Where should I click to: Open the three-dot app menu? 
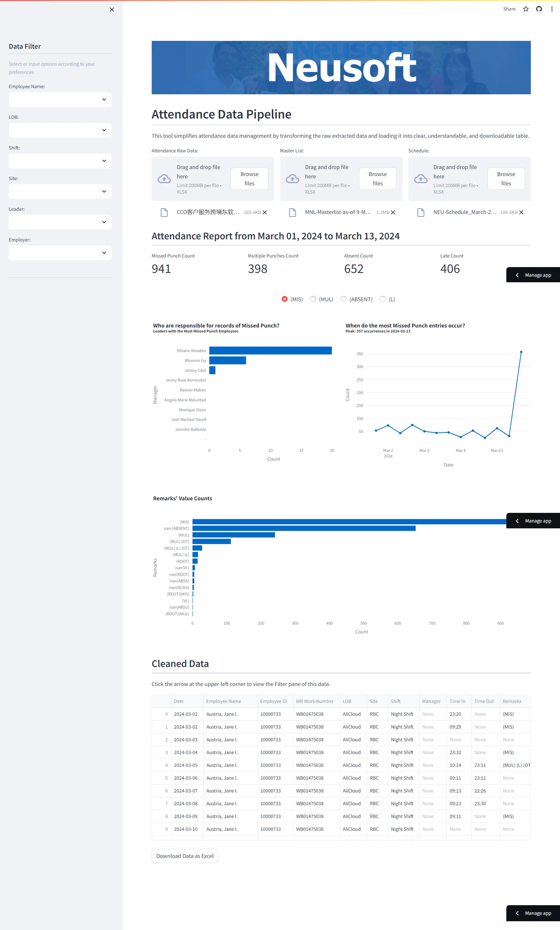point(552,9)
